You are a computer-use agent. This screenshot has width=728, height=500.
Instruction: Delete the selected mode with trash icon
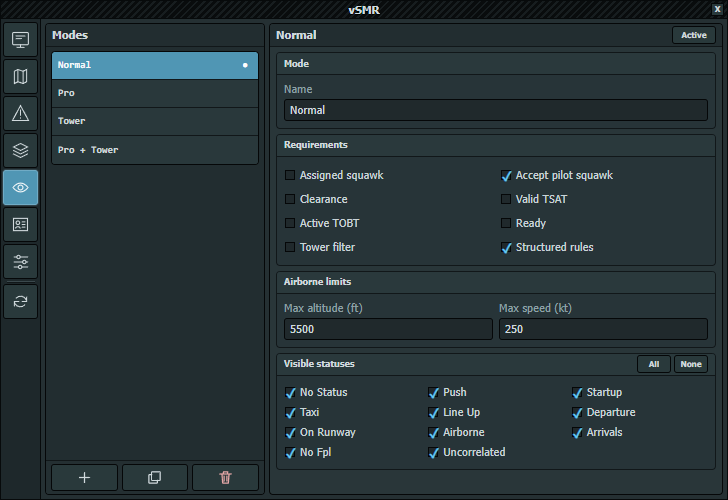pos(225,477)
